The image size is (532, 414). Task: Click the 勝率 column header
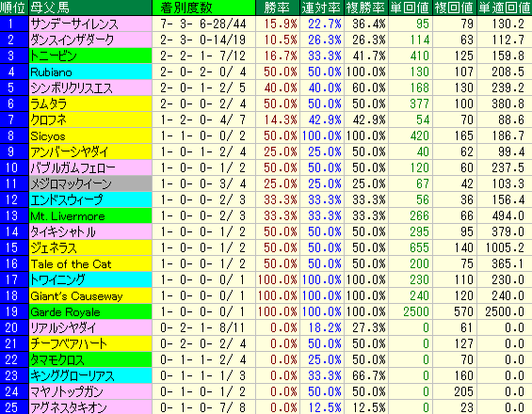tap(278, 8)
